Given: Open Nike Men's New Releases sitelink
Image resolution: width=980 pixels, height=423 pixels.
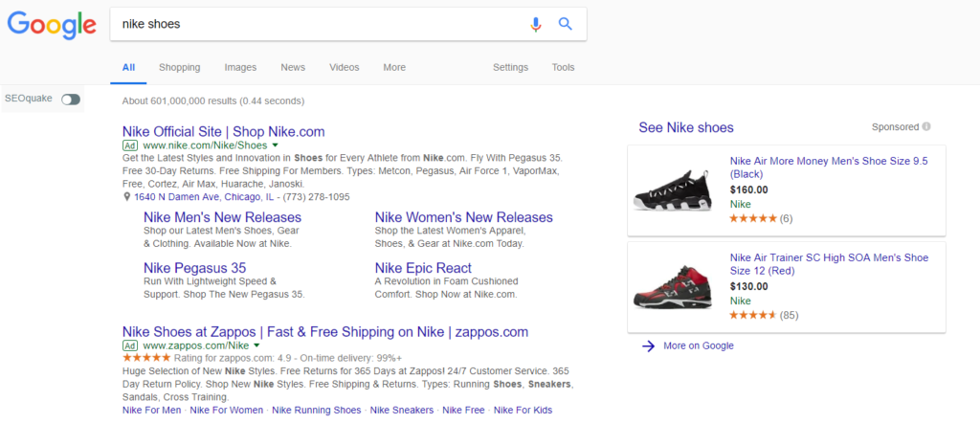Looking at the screenshot, I should (222, 217).
